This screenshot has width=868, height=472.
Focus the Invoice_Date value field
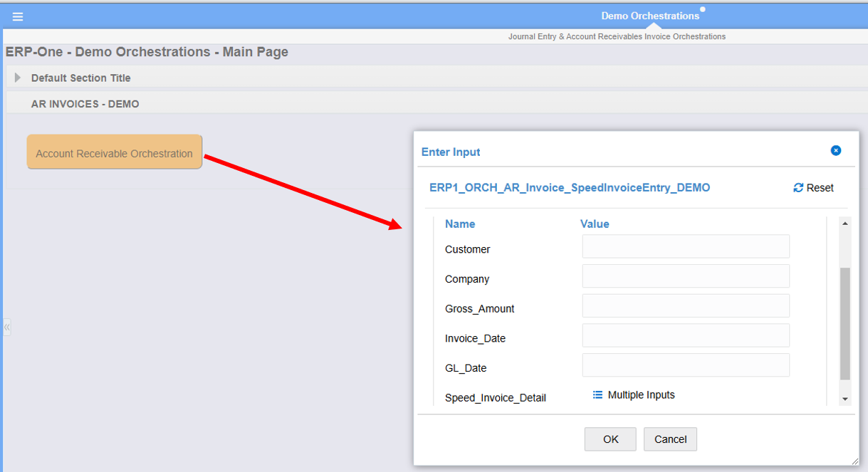click(686, 335)
